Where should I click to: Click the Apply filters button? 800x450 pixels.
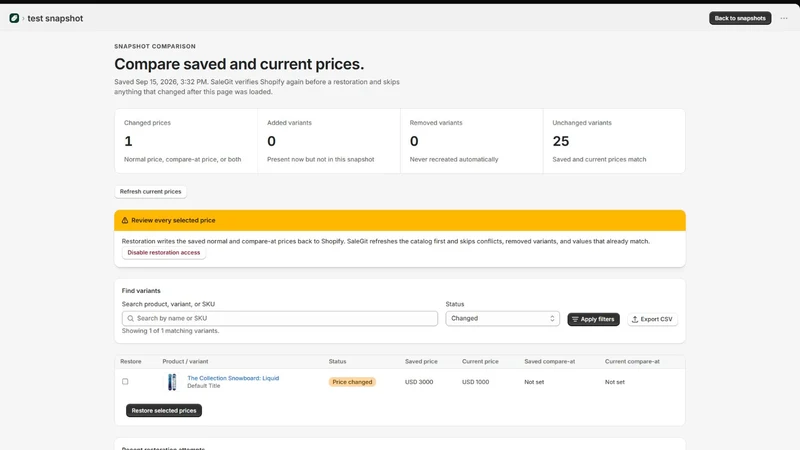pyautogui.click(x=593, y=319)
